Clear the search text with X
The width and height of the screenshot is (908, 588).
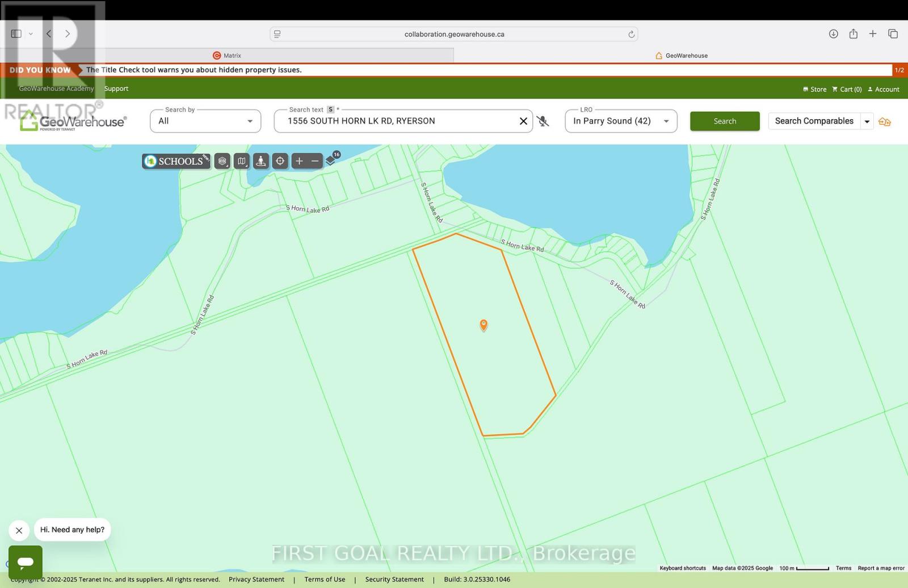click(523, 121)
